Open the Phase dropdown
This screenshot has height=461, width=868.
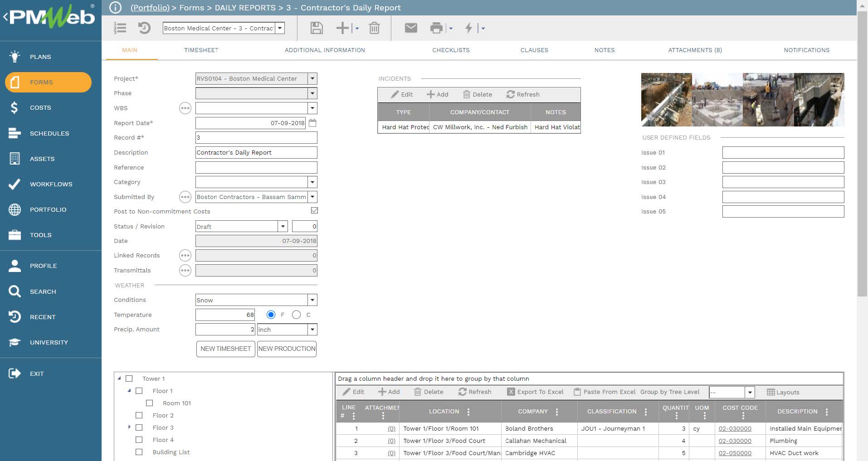(312, 93)
